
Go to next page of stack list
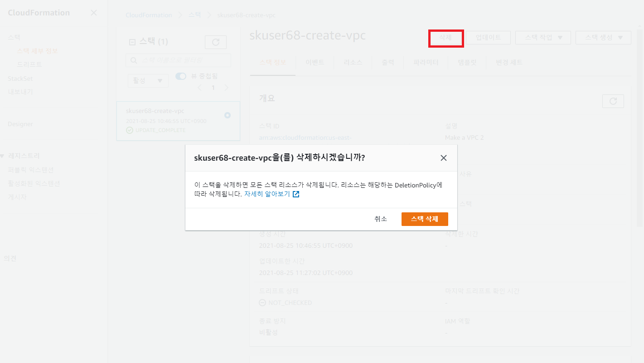click(x=227, y=88)
